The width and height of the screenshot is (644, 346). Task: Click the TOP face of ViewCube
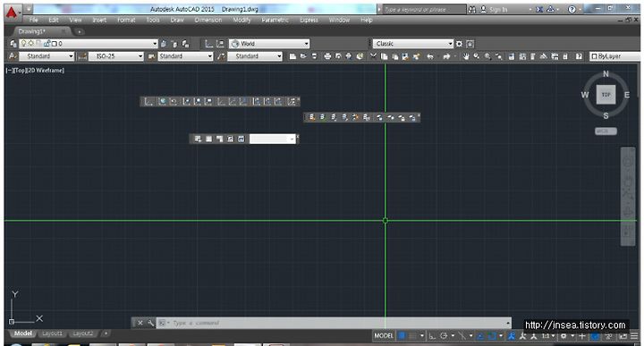coord(606,95)
